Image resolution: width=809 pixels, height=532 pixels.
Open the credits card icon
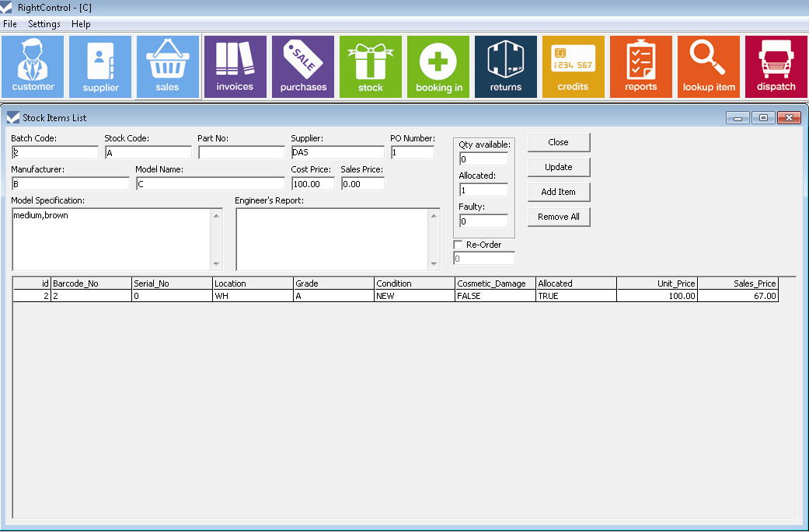tap(573, 67)
